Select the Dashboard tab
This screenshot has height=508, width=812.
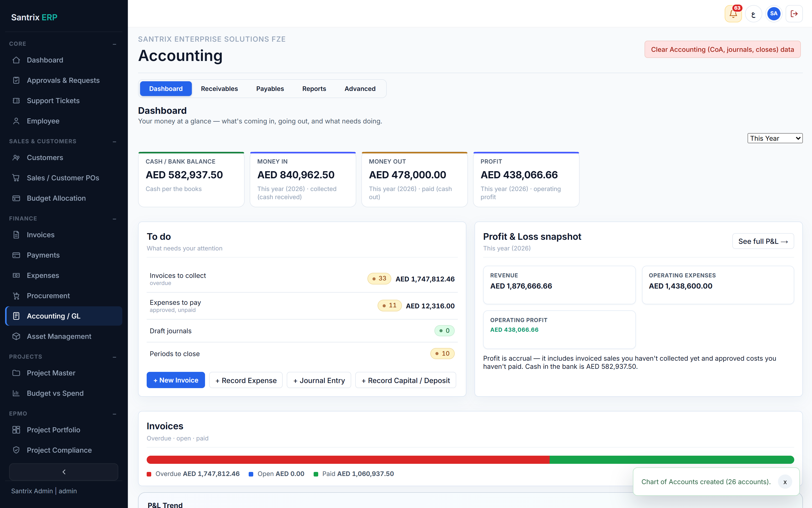[x=166, y=89]
